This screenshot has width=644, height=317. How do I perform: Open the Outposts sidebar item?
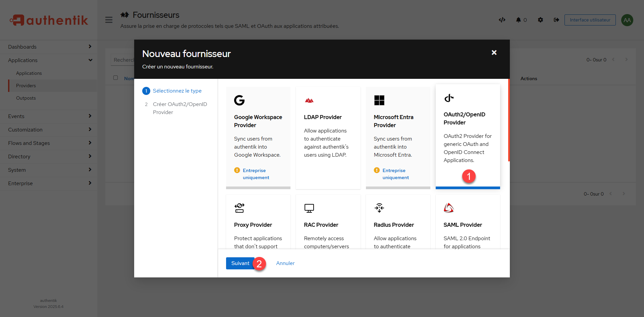[x=26, y=98]
